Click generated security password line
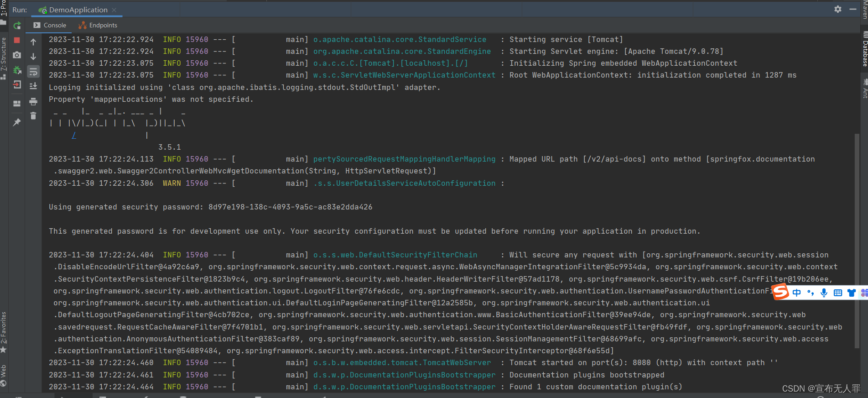Screen dimensions: 868x398 click(x=211, y=207)
